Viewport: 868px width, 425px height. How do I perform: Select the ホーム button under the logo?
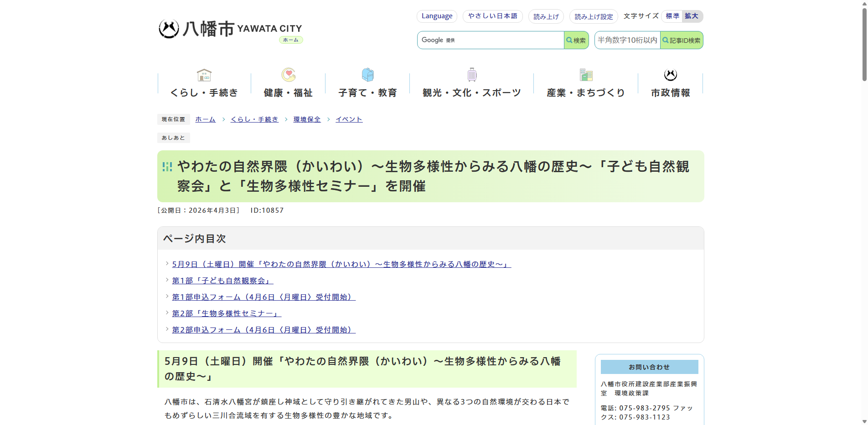(290, 40)
